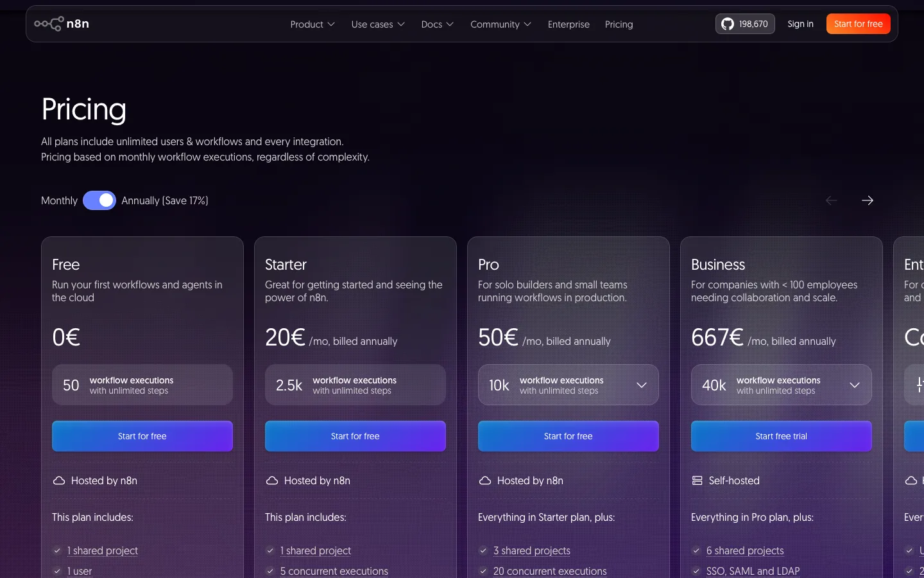The height and width of the screenshot is (578, 924).
Task: Click the 3 shared projects feature
Action: (532, 550)
